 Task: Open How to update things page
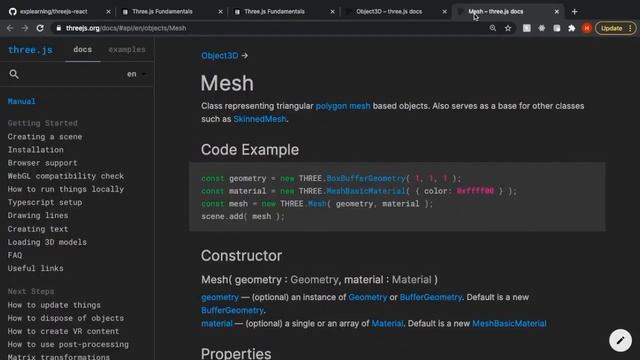pos(54,304)
